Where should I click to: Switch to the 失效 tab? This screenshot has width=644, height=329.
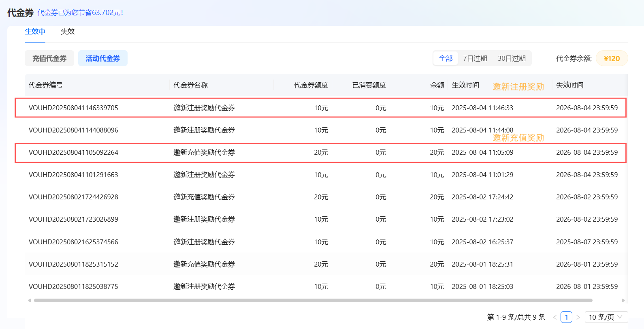click(67, 32)
